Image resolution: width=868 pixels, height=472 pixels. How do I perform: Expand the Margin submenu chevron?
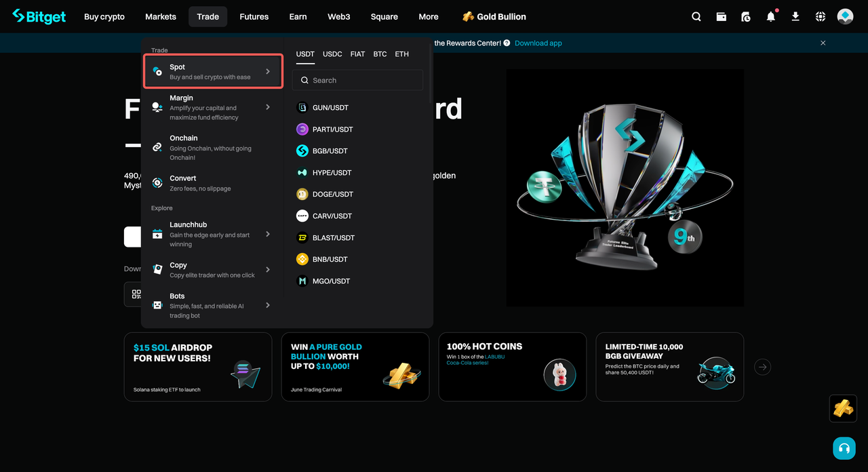coord(268,107)
